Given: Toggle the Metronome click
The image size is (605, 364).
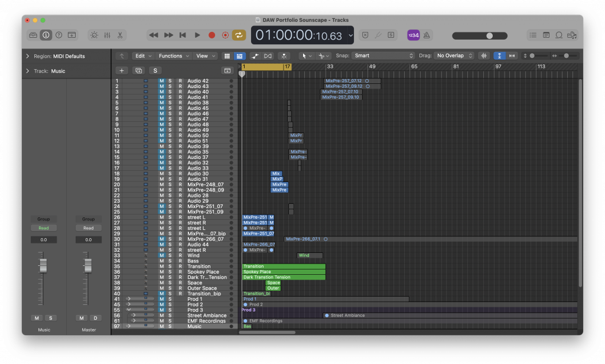Looking at the screenshot, I should [427, 35].
